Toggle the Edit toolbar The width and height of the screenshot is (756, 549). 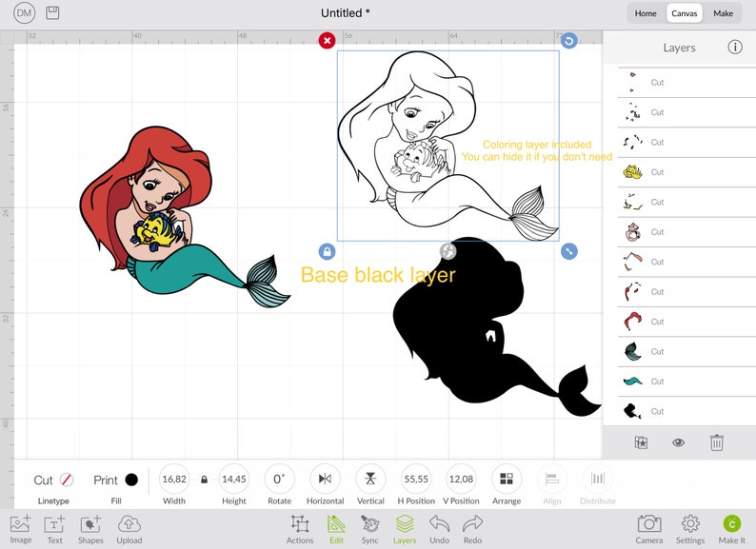point(336,529)
